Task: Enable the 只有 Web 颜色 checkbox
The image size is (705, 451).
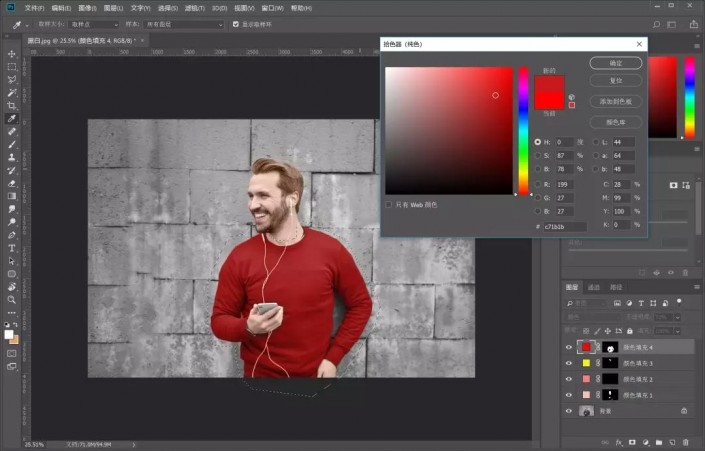Action: coord(389,204)
